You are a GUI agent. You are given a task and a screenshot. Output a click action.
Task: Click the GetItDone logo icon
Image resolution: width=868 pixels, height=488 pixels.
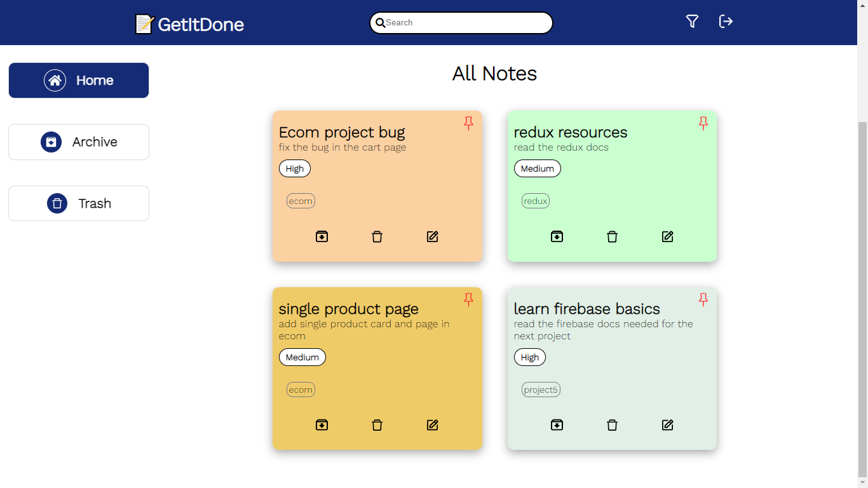(144, 24)
